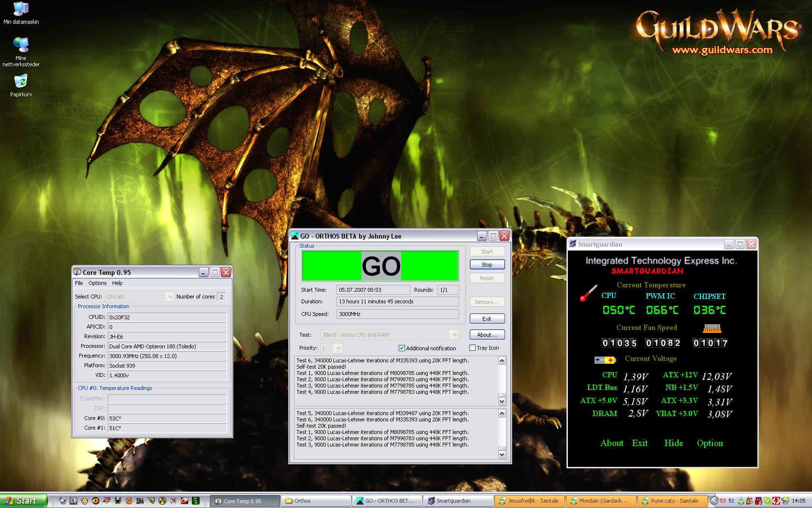Click the www.guildwars.com wallpaper text
This screenshot has width=812, height=508.
(x=722, y=50)
